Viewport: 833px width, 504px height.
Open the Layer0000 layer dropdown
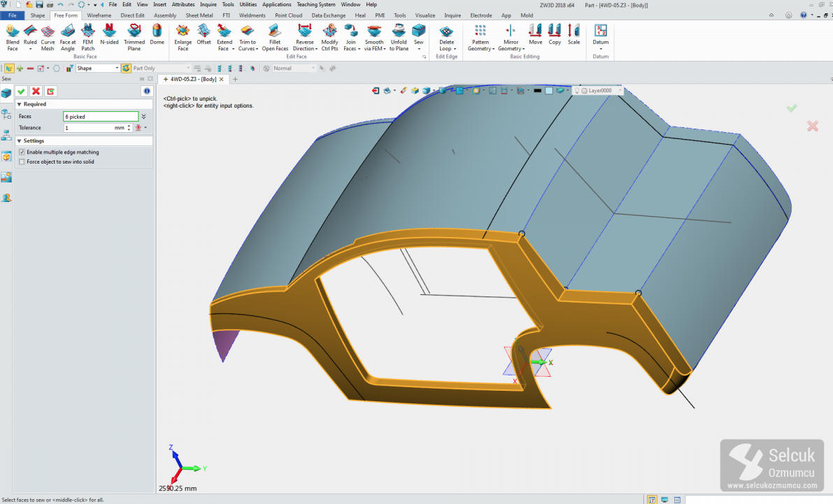618,91
